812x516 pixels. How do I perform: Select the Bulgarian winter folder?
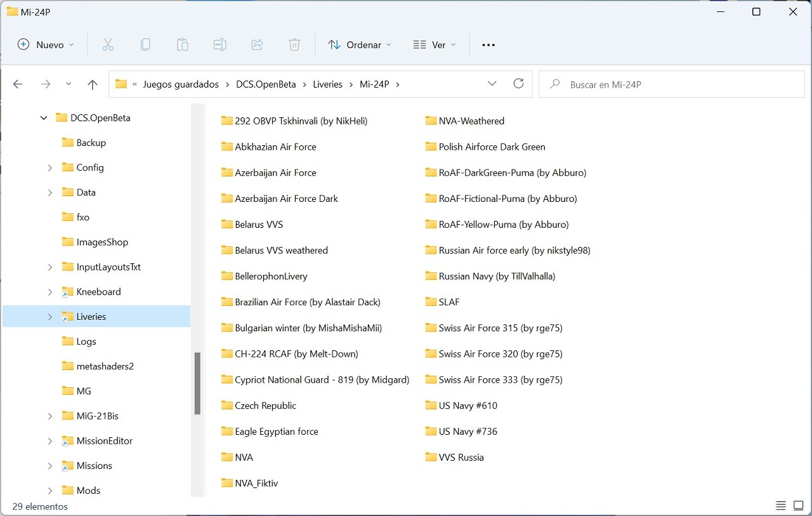[x=301, y=328]
